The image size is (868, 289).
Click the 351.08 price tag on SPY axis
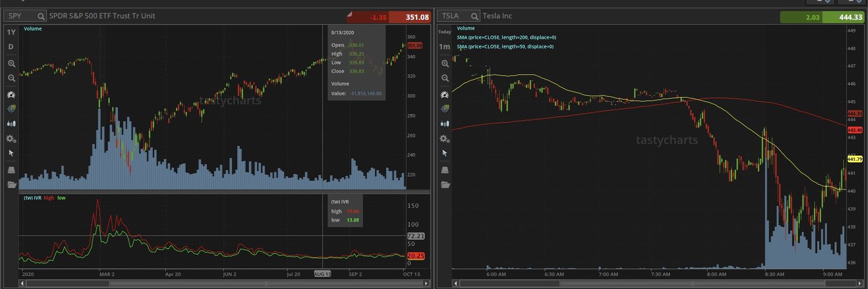pyautogui.click(x=415, y=45)
